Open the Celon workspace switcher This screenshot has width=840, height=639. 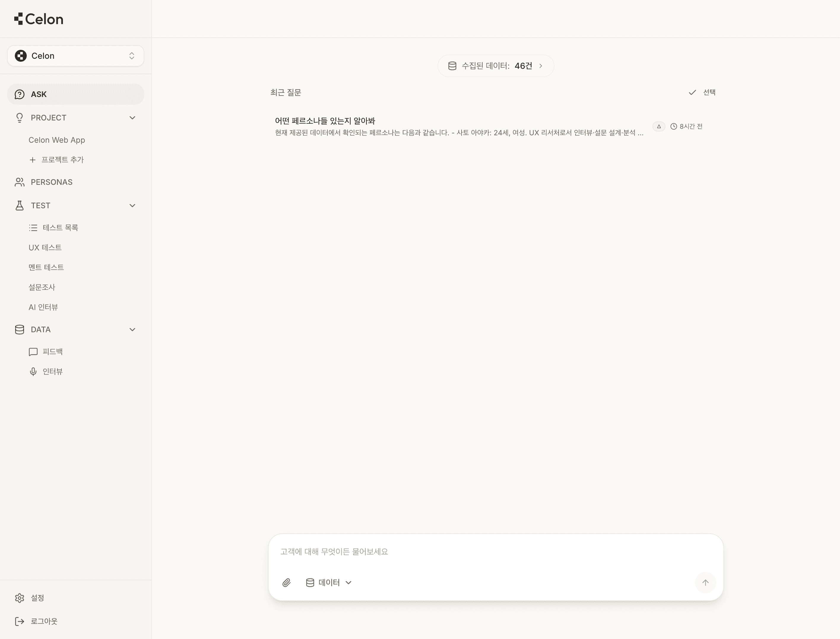[75, 56]
